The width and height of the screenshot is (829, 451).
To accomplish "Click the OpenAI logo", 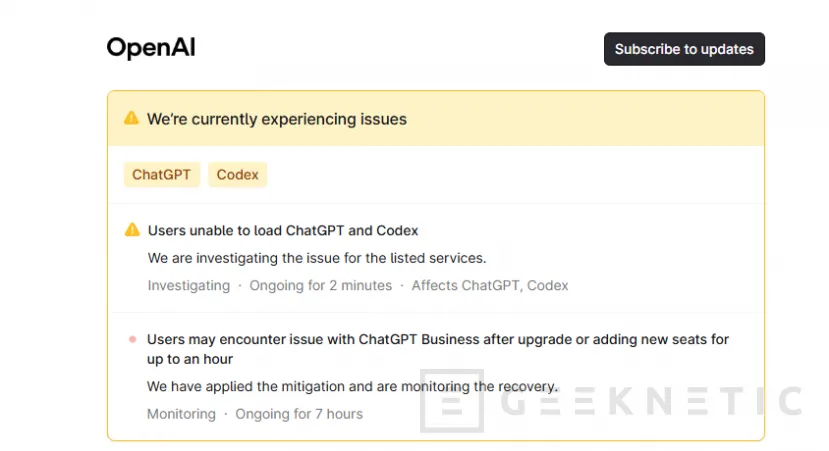I will (151, 48).
